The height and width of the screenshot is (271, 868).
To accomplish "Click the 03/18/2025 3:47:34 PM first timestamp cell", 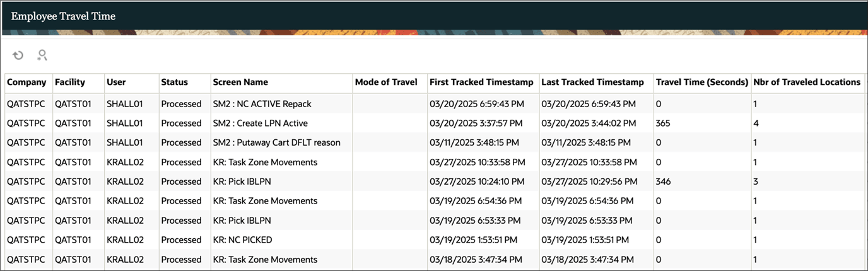I will (x=476, y=260).
